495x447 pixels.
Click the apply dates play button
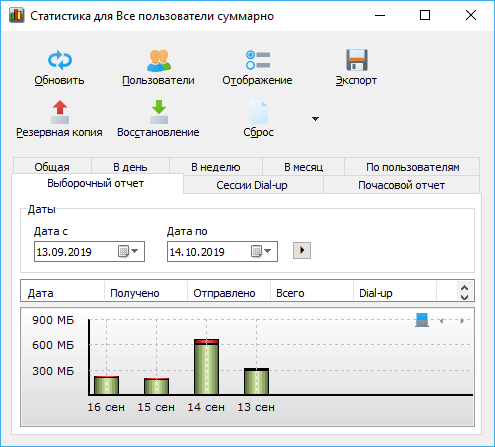(302, 250)
